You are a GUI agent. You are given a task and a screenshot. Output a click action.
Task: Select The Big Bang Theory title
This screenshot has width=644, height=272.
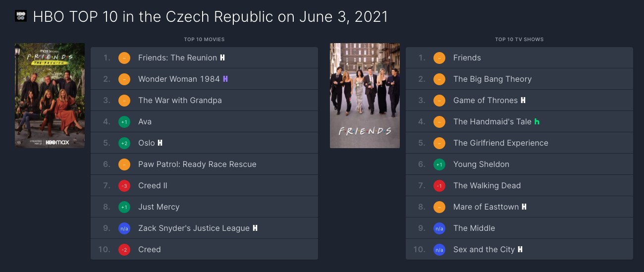tap(492, 79)
